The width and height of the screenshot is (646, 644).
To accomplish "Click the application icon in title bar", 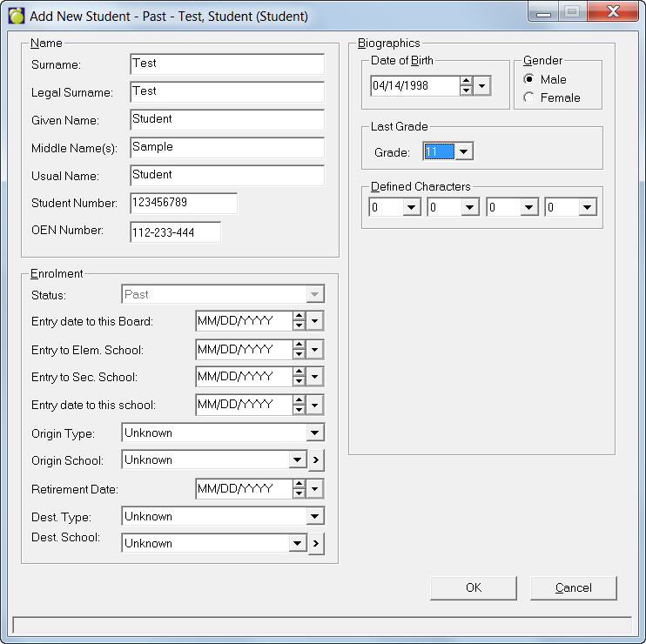I will tap(16, 17).
